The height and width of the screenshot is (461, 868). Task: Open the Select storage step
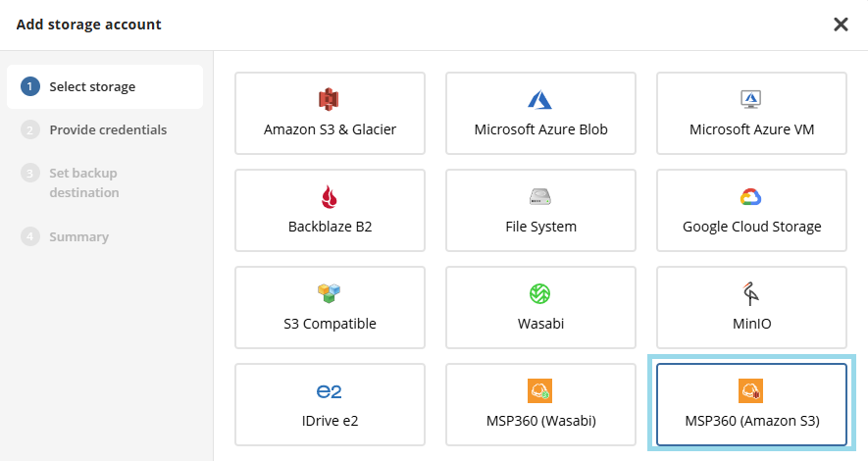coord(105,87)
